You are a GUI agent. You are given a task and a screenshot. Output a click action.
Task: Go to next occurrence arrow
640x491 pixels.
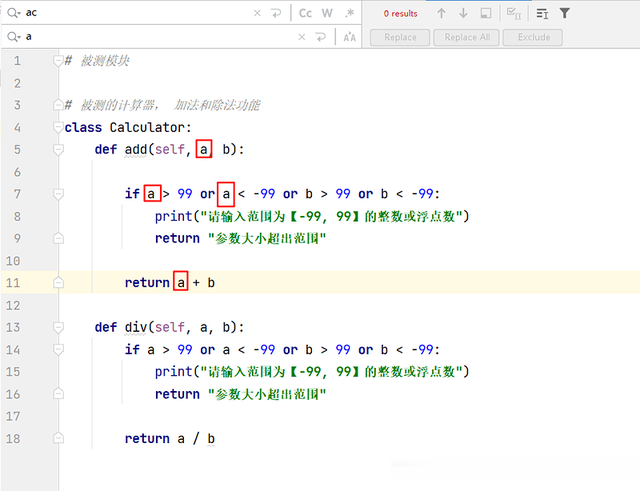[463, 13]
